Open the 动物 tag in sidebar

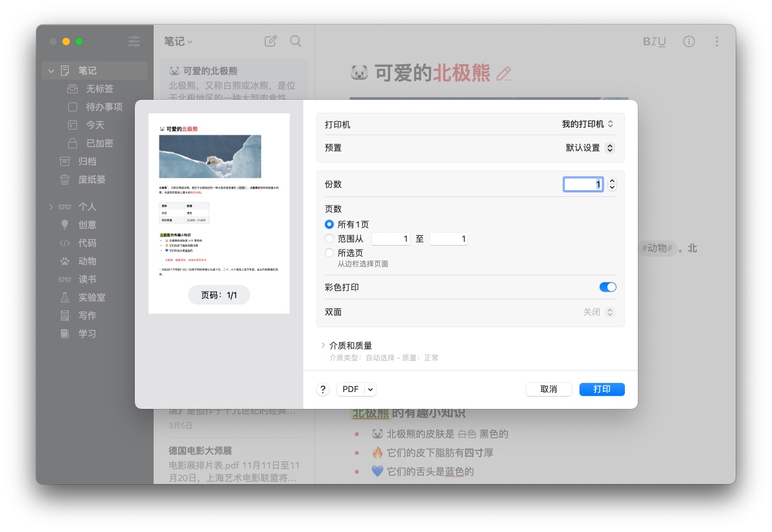[x=87, y=261]
